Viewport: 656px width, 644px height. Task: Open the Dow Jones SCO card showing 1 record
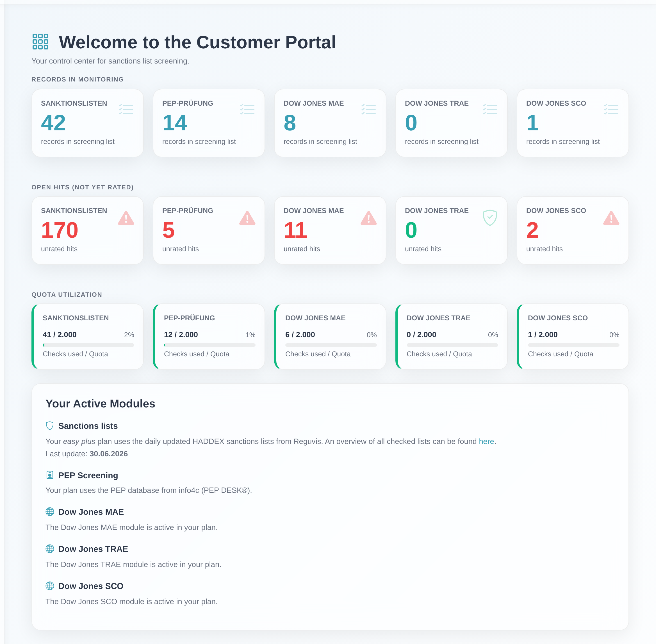click(x=573, y=123)
